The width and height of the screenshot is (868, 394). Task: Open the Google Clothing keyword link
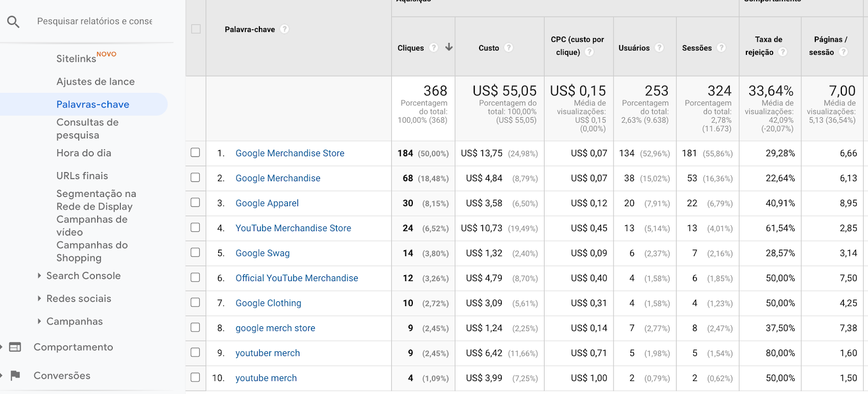pos(268,303)
